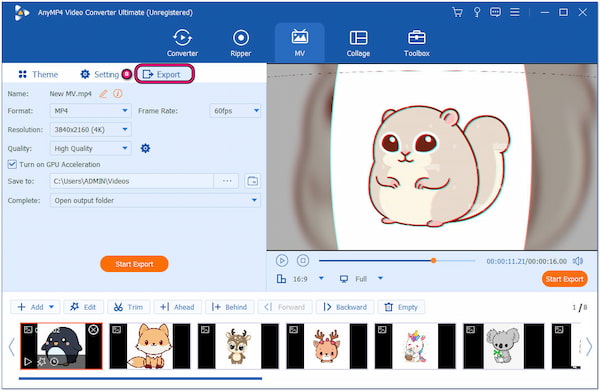600x391 pixels.
Task: Click the playback progress slider
Action: (397, 261)
